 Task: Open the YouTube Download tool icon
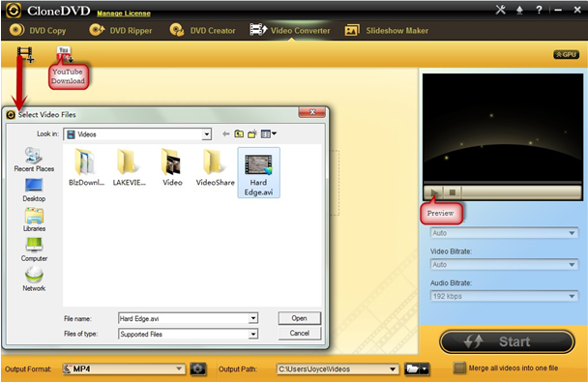64,54
